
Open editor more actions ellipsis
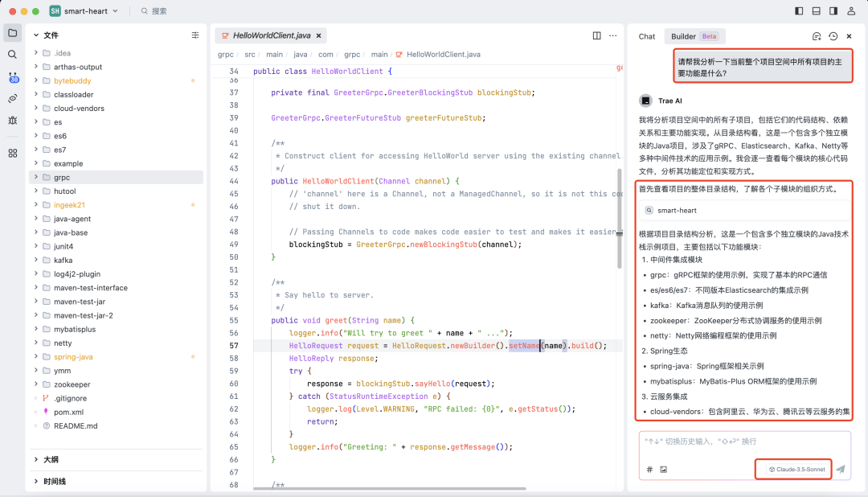pos(612,35)
